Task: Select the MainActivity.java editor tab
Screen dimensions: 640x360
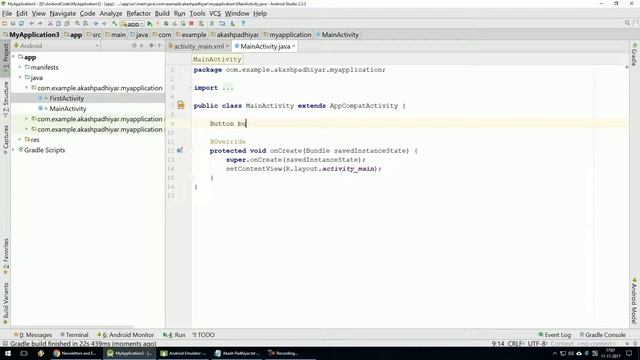Action: [265, 47]
